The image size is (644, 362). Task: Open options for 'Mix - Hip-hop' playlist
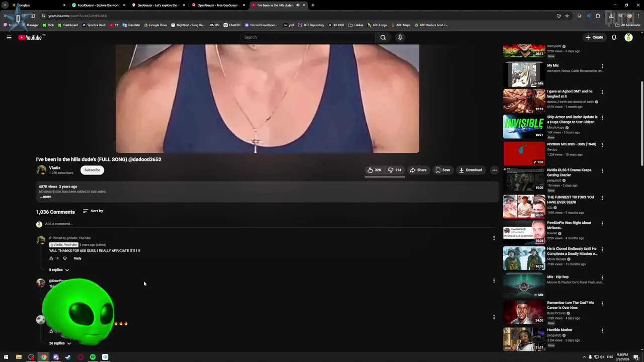(x=602, y=278)
